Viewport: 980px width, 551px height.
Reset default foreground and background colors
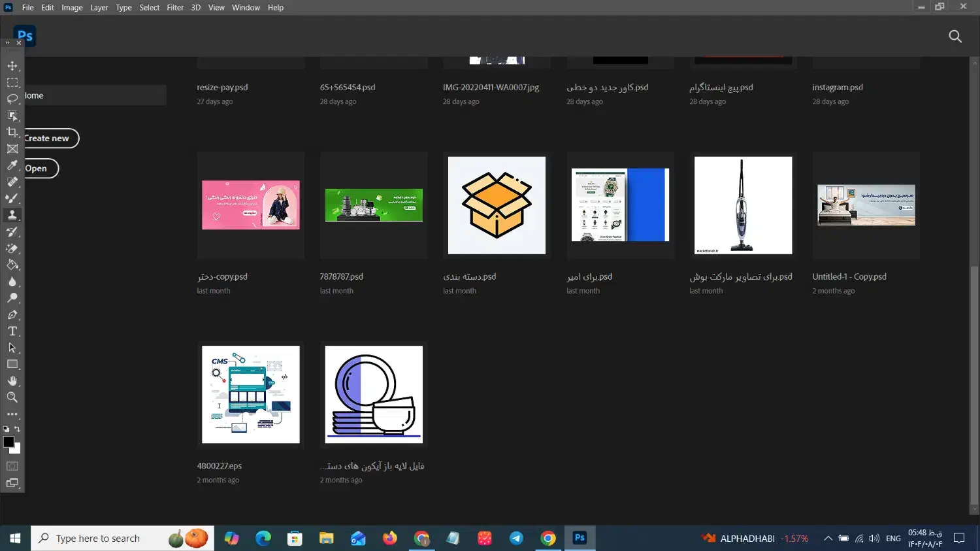pyautogui.click(x=7, y=429)
